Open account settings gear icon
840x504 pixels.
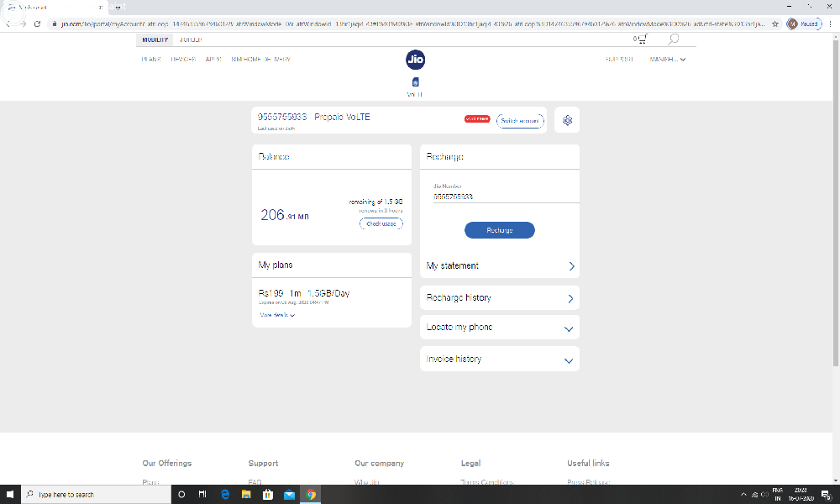pos(568,120)
